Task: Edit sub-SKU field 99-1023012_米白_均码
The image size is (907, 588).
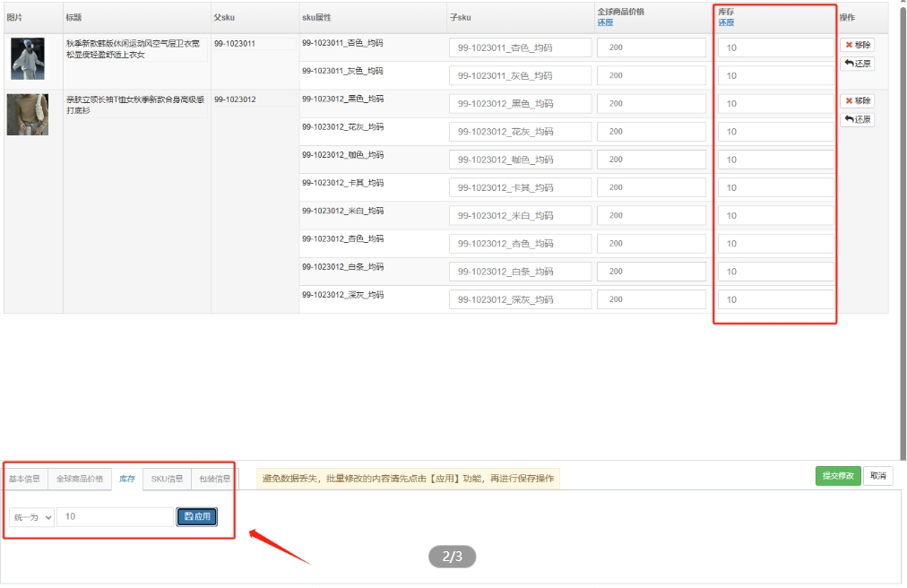Action: (x=520, y=215)
